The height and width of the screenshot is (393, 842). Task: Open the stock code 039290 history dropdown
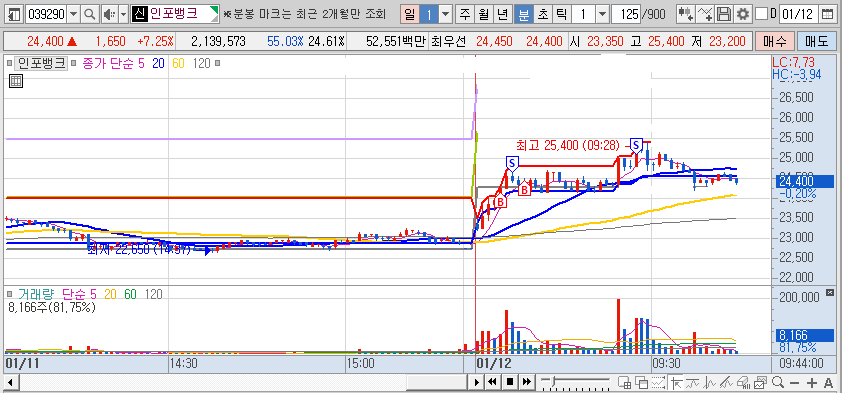74,13
